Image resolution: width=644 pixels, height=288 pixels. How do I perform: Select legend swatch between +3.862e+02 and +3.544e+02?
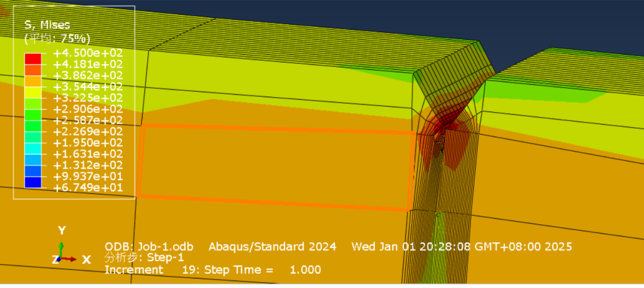[x=33, y=81]
